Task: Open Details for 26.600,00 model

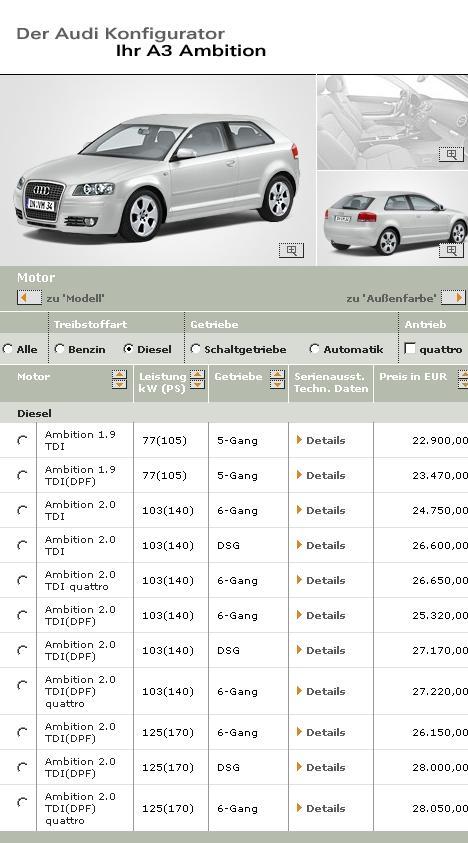Action: pyautogui.click(x=321, y=545)
